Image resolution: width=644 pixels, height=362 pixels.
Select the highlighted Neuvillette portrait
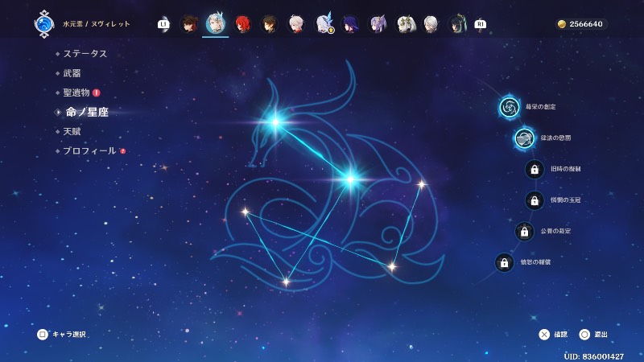coord(215,23)
